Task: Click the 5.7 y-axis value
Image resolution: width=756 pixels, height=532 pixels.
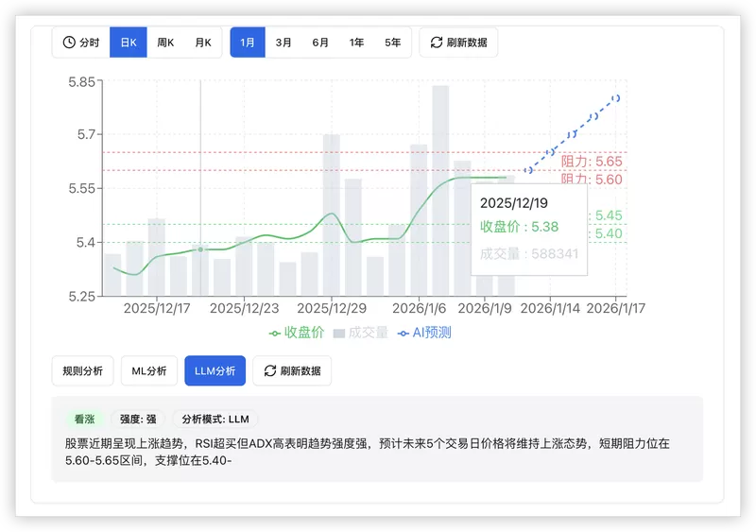Action: click(x=86, y=134)
